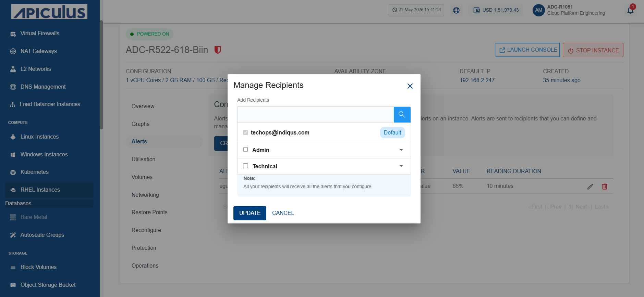Click the NAT Gateways sidebar icon

click(13, 51)
